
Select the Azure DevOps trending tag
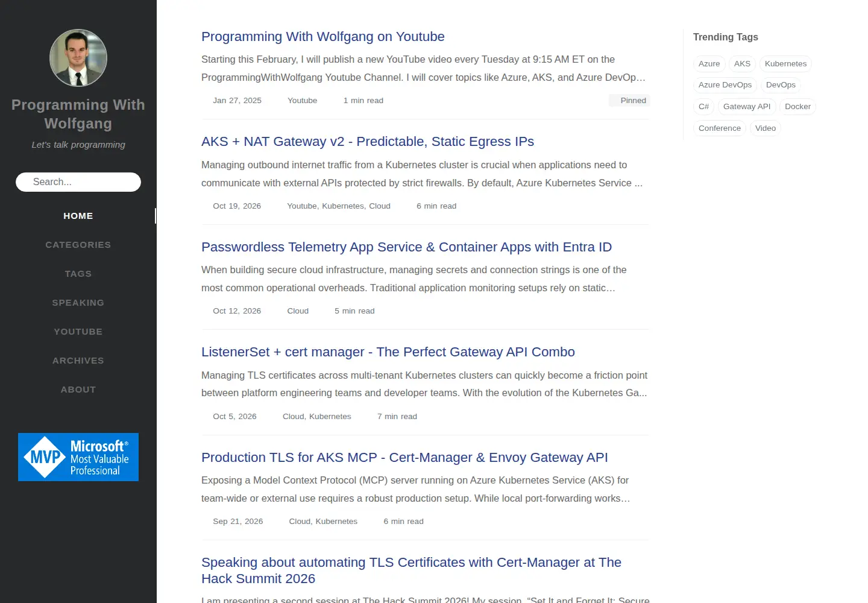coord(725,85)
